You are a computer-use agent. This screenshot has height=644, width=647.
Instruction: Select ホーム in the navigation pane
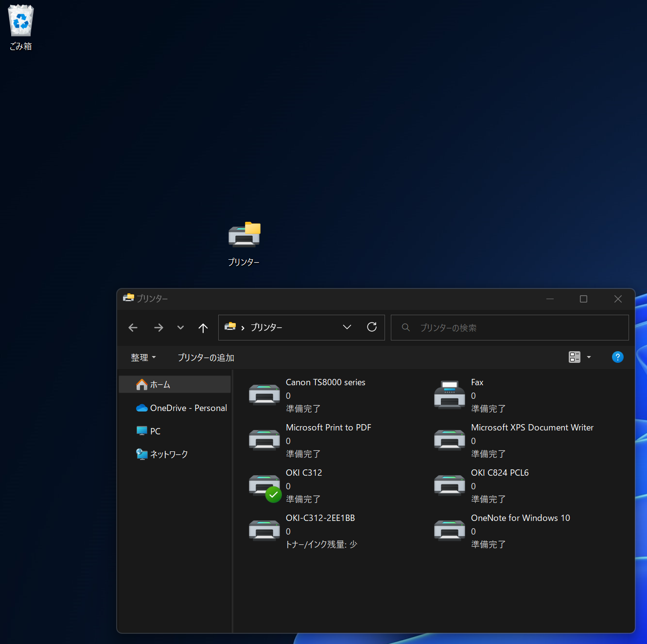(x=160, y=385)
